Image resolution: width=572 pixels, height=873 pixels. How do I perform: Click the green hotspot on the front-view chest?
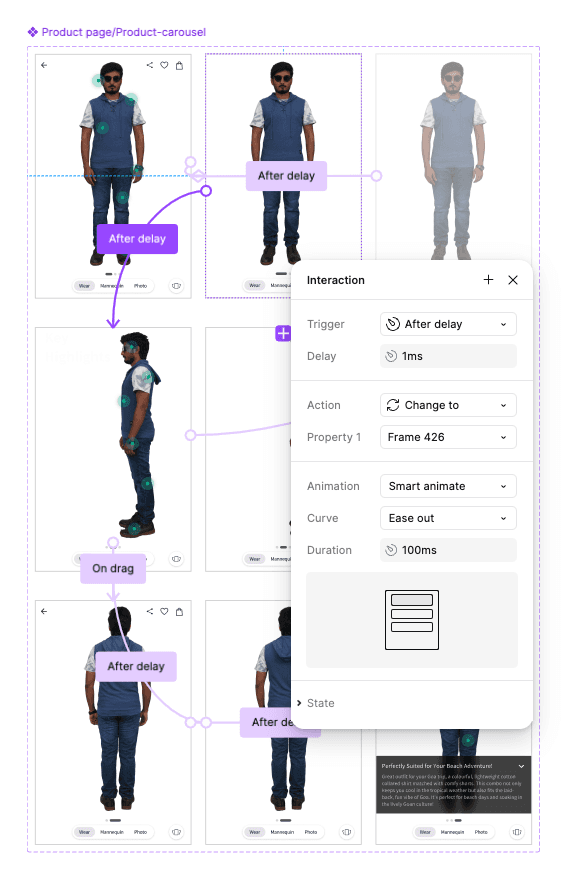[102, 128]
